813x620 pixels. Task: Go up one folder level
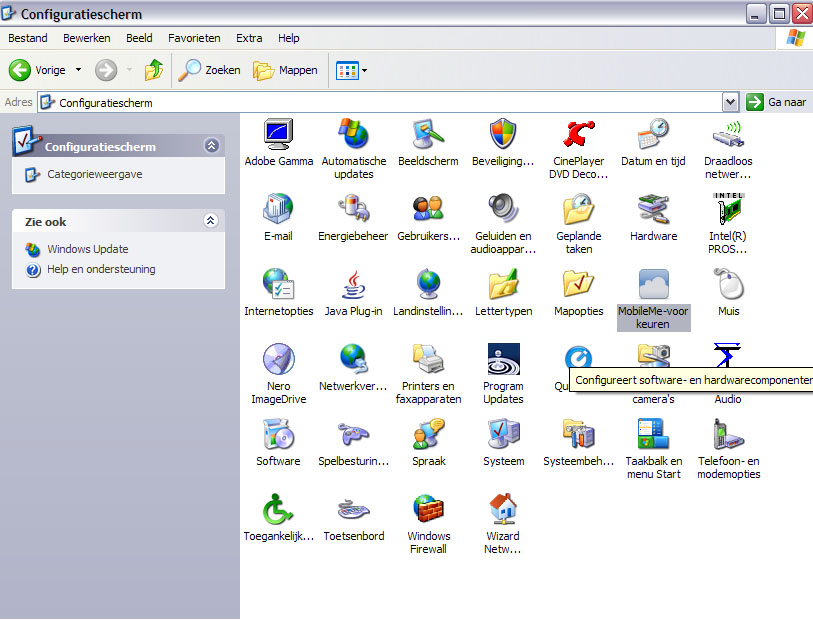tap(153, 70)
